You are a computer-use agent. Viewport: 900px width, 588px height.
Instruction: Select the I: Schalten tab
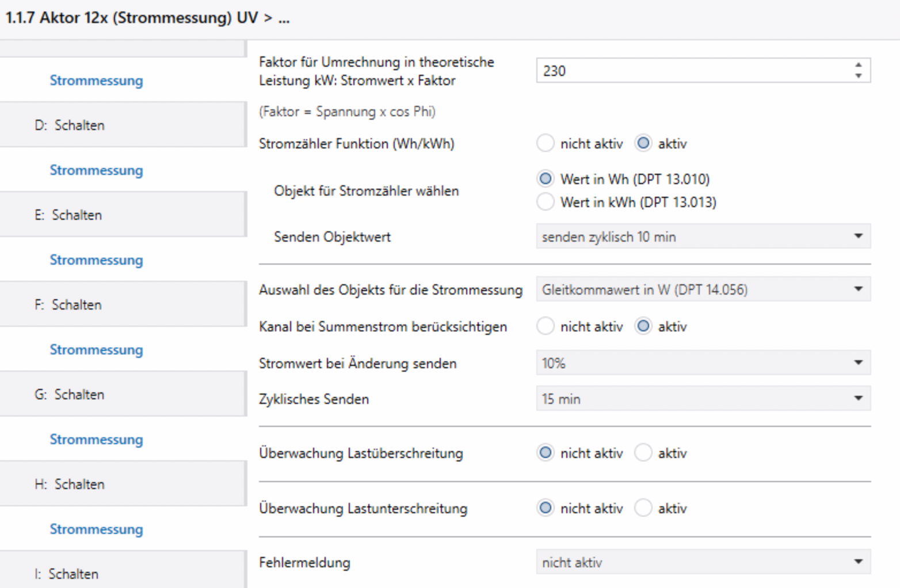pyautogui.click(x=67, y=574)
